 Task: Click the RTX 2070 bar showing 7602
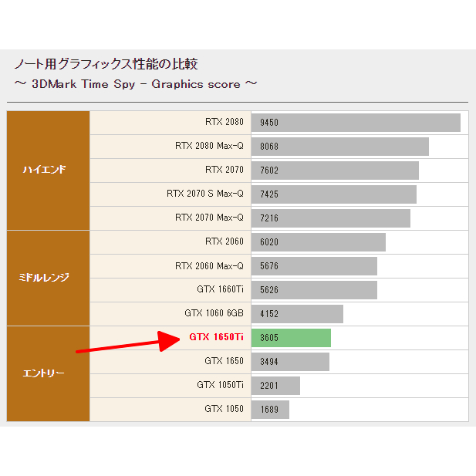click(x=335, y=170)
